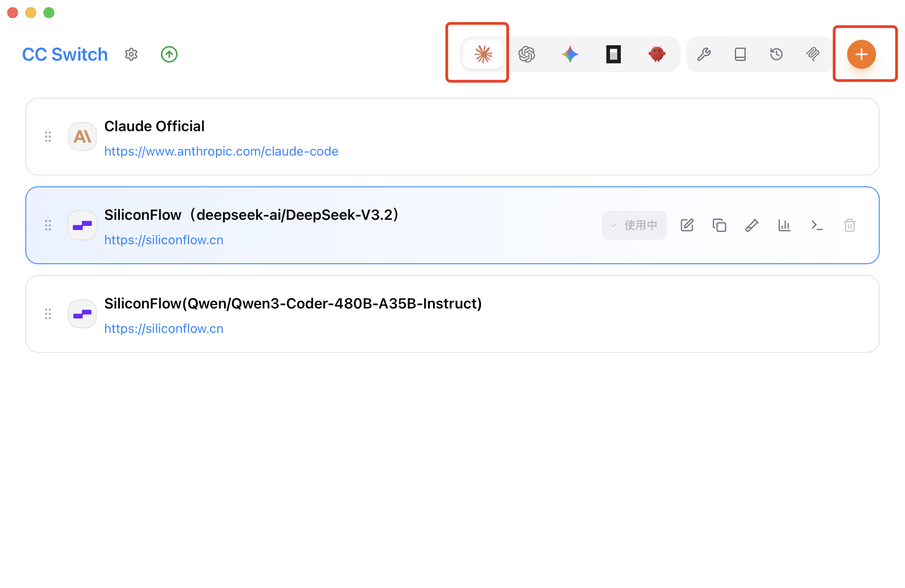Screen dimensions: 905x588
Task: Grab drag handle of DeepSeek-V3.2 card
Action: click(48, 225)
